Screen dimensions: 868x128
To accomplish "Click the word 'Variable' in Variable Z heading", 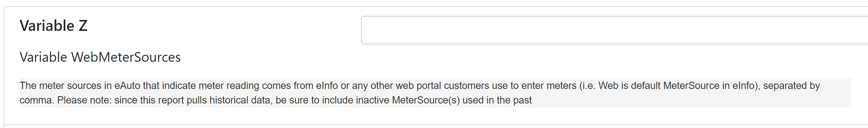I will point(47,26).
